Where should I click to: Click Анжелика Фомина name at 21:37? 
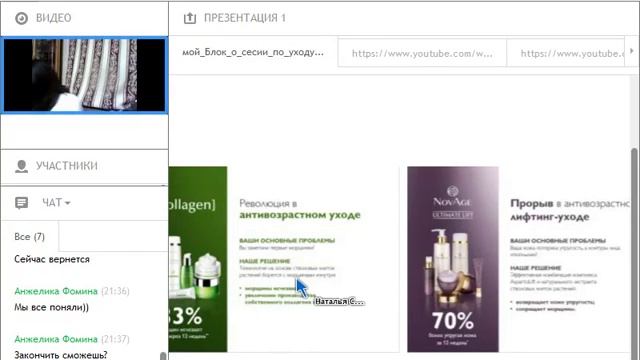click(56, 339)
